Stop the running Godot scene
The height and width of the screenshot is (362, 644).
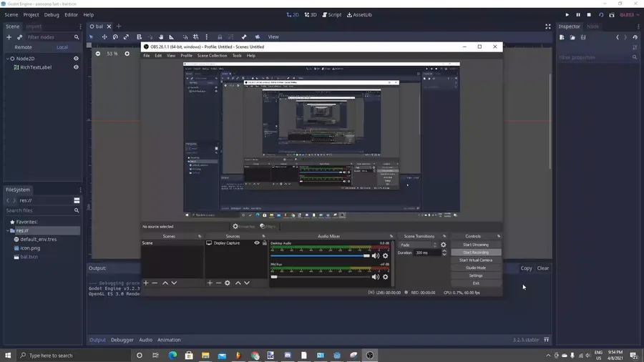[589, 15]
